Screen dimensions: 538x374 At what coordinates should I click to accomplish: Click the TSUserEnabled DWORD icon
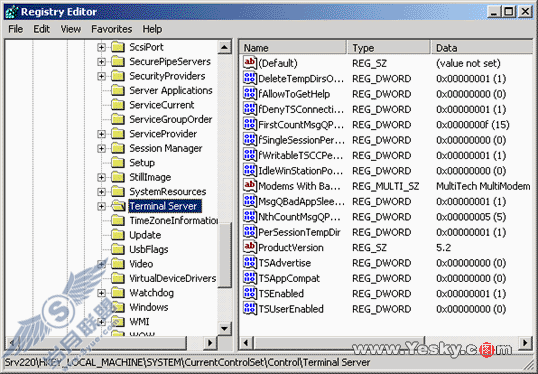(x=250, y=308)
